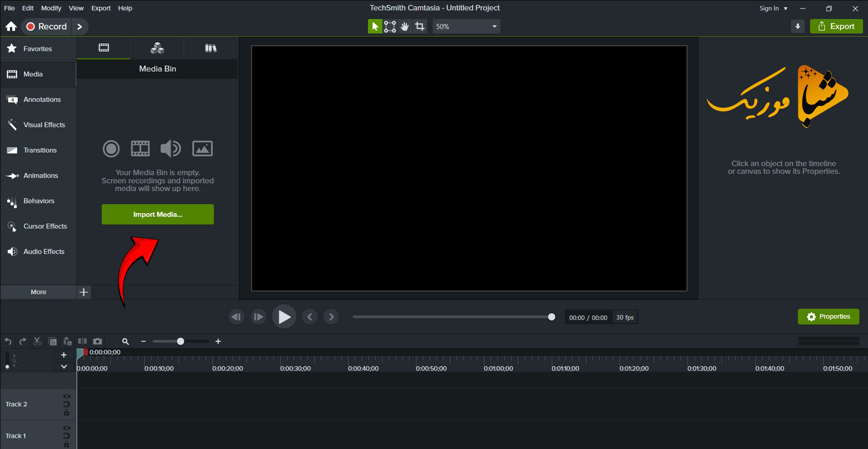Viewport: 868px width, 449px height.
Task: Expand the track options chevron below plus
Action: pyautogui.click(x=64, y=367)
